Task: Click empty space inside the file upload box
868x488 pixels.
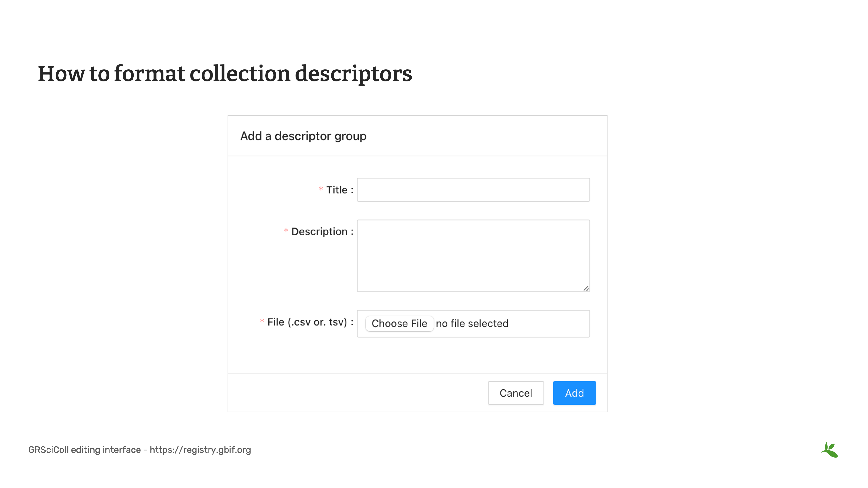Action: [x=549, y=324]
